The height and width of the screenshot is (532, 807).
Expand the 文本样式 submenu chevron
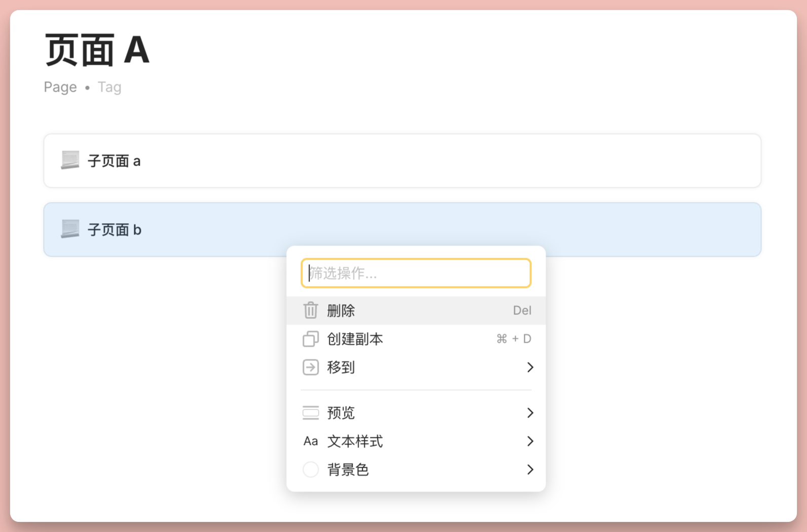coord(530,441)
